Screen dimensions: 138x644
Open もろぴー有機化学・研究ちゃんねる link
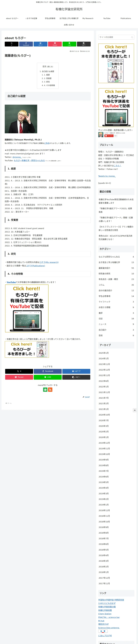pyautogui.click(x=29, y=160)
